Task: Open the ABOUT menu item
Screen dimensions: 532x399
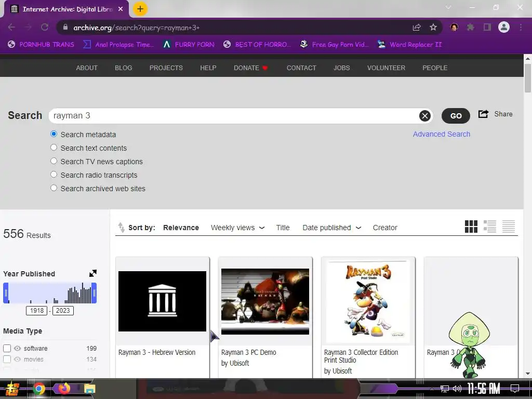Action: tap(87, 68)
